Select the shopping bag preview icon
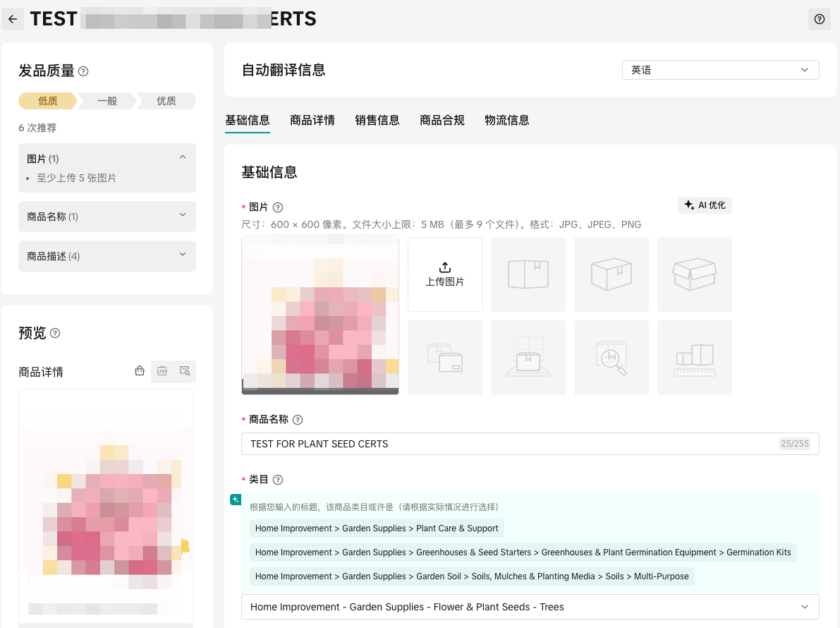The image size is (840, 628). (140, 371)
